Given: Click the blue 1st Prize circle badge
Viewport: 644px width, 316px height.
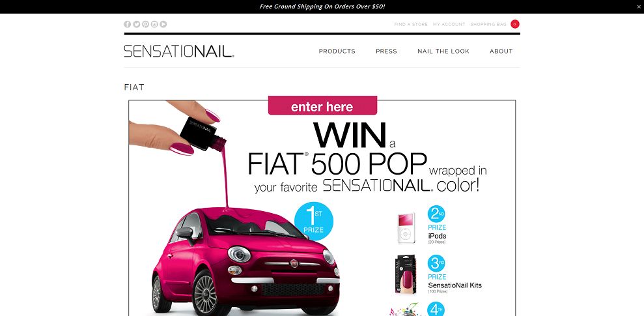Looking at the screenshot, I should coord(314,221).
